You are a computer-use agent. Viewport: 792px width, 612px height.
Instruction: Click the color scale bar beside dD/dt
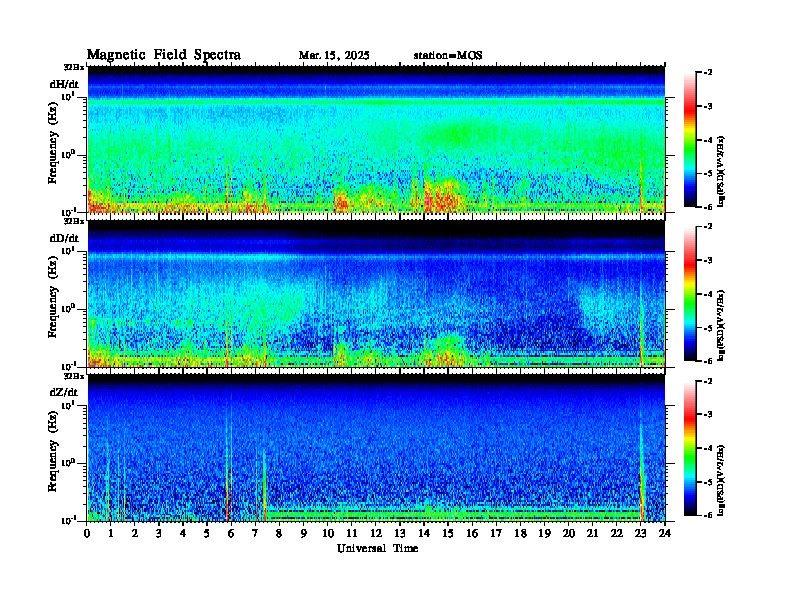(690, 294)
